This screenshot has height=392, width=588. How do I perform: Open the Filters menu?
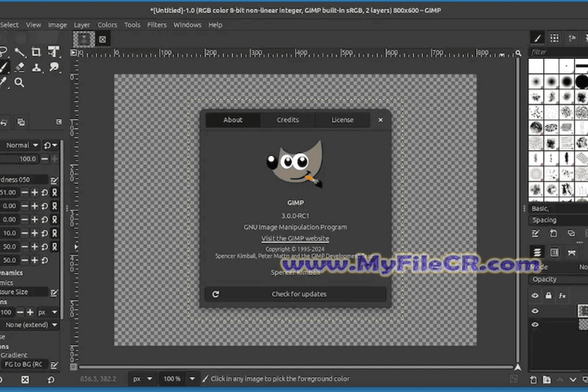(157, 24)
